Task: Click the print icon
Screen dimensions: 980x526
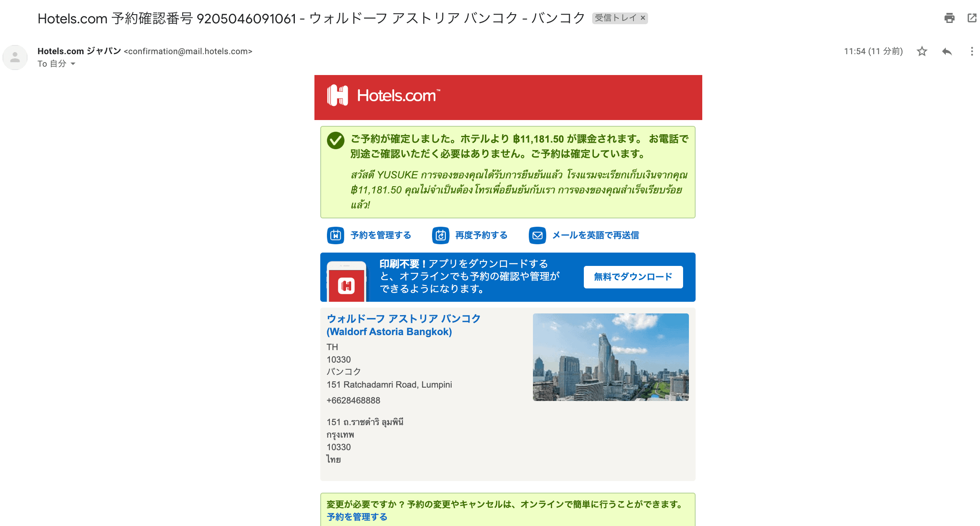Action: (950, 19)
